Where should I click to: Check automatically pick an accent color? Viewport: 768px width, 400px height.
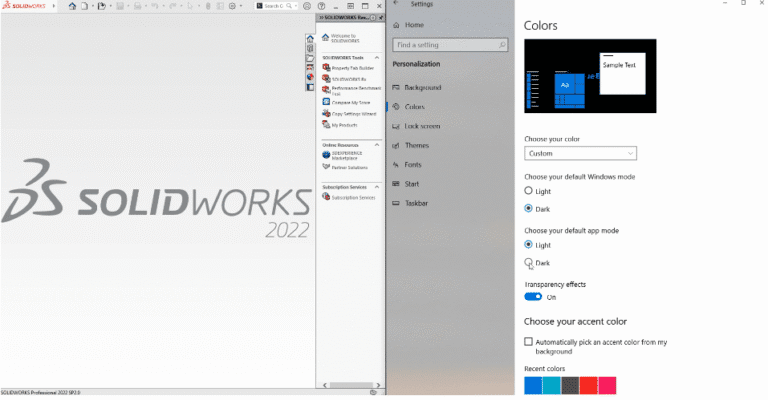pyautogui.click(x=528, y=342)
